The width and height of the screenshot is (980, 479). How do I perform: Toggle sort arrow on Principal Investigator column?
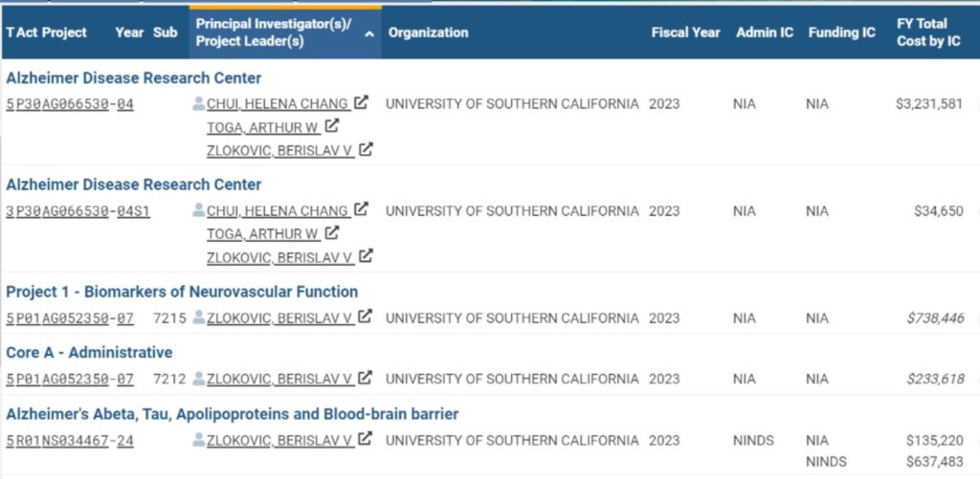369,33
